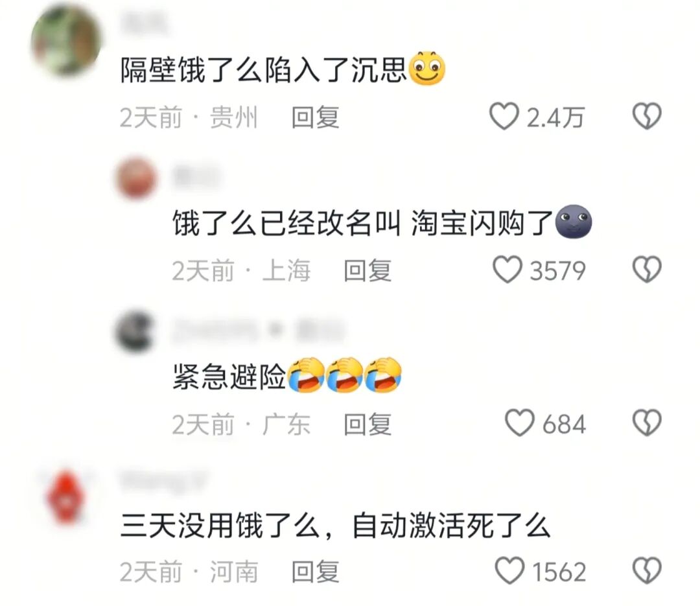This screenshot has height=606, width=700.
Task: Tap 回复 on the 上海 reply
Action: [x=367, y=271]
